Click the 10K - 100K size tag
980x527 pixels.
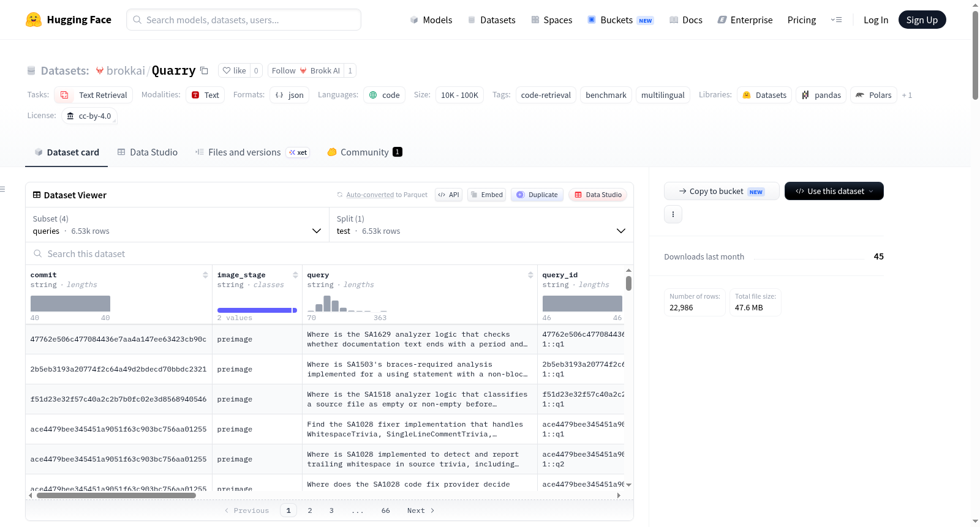coord(459,95)
